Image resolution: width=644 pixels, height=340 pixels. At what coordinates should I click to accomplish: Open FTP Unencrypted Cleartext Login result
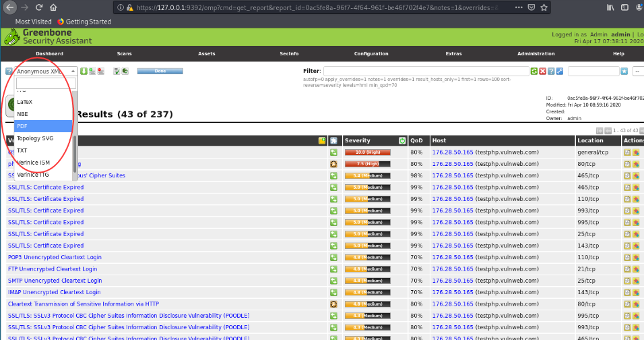tap(53, 269)
